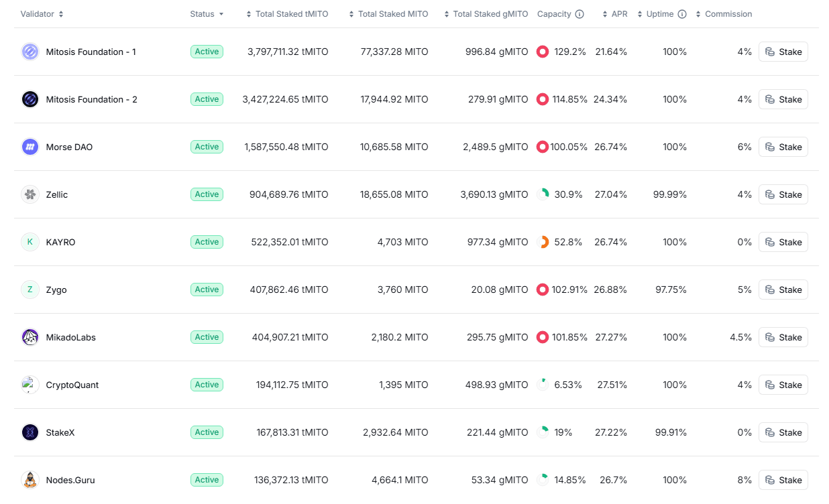
Task: Stake with Mitosis Foundation - 2
Action: point(783,99)
